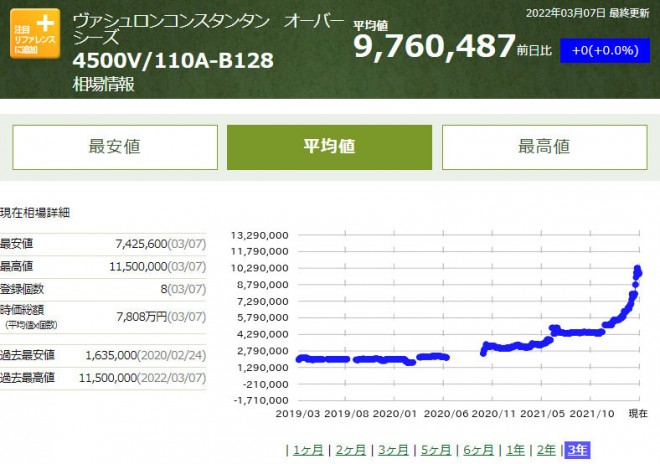Click the latest peak point on chart
The image size is (660, 464).
(x=637, y=268)
